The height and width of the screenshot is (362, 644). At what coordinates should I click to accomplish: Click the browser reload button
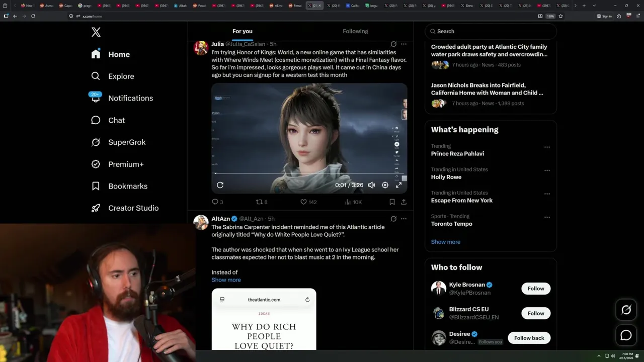[x=33, y=16]
